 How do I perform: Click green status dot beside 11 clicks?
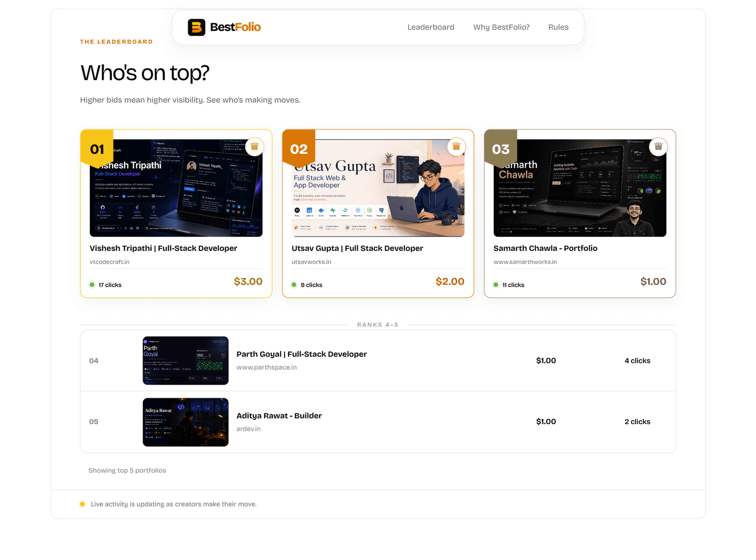point(496,285)
